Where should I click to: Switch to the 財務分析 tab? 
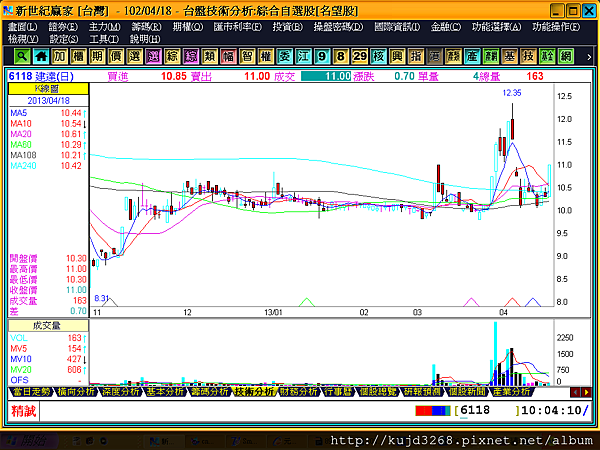(299, 391)
